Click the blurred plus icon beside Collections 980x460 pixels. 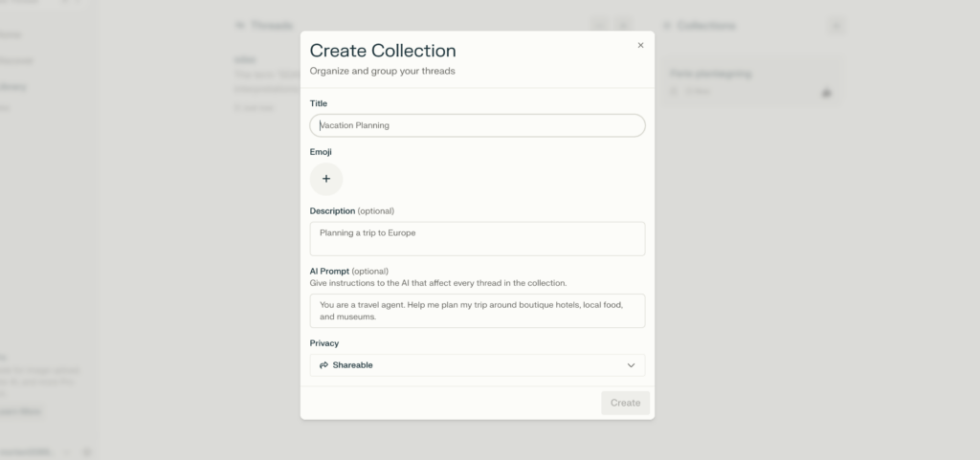836,26
